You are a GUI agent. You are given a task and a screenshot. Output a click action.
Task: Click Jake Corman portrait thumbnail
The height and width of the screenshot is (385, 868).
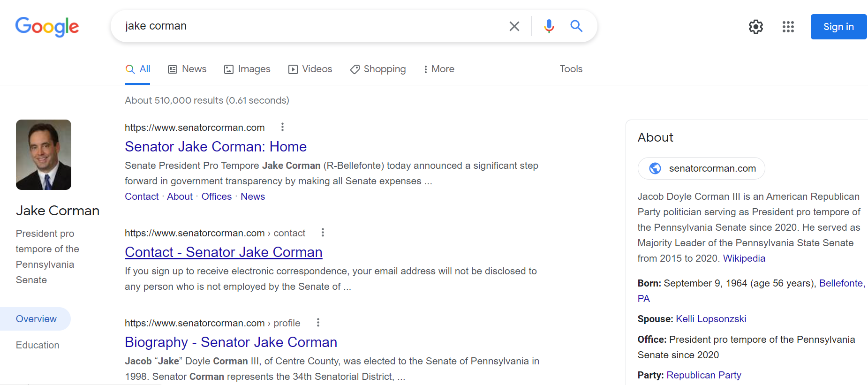(44, 155)
